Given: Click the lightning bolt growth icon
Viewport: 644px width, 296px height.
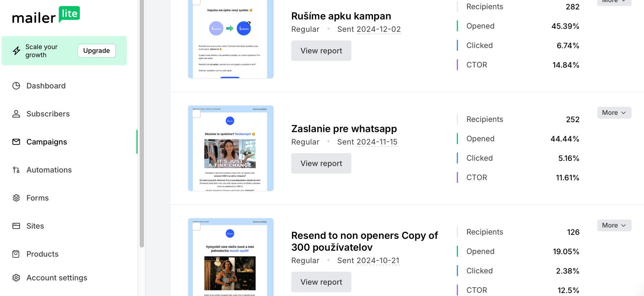Looking at the screenshot, I should 16,51.
